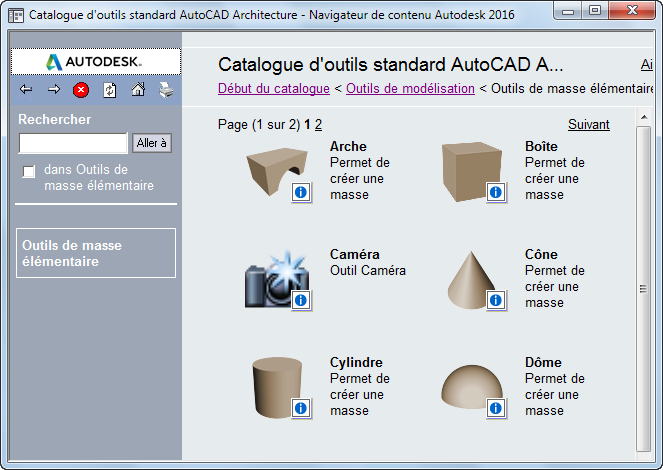The height and width of the screenshot is (470, 663).
Task: Open the info badge on Caméra
Action: (x=301, y=301)
